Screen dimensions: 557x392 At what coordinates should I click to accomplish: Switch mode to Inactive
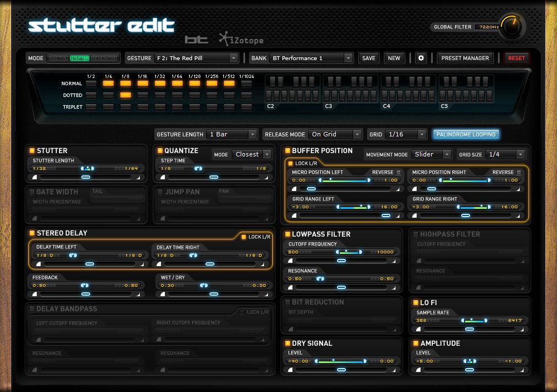click(58, 58)
